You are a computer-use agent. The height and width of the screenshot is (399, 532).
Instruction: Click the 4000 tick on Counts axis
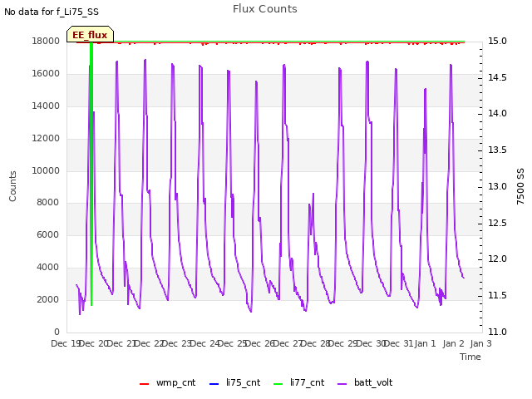click(x=48, y=267)
